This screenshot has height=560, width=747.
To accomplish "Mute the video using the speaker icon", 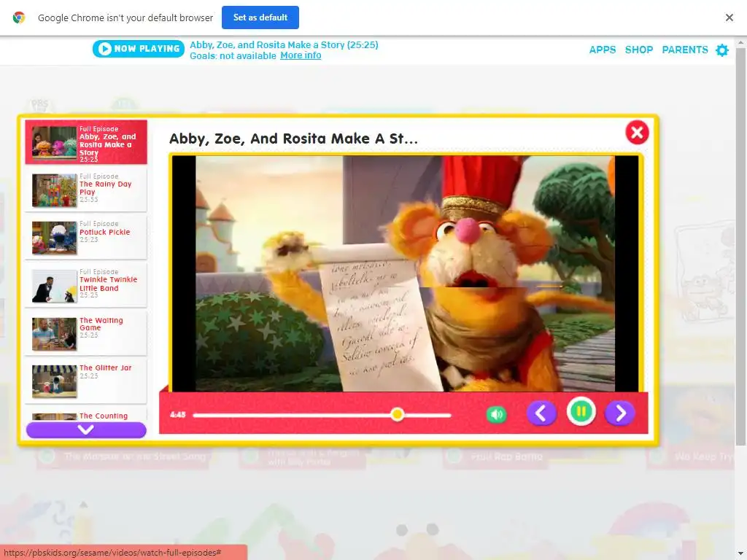I will (x=496, y=414).
